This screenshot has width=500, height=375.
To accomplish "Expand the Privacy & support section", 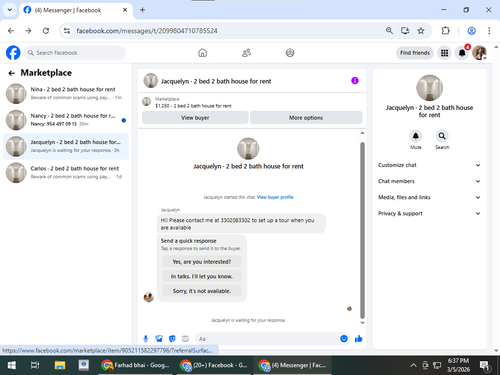I will tap(429, 213).
